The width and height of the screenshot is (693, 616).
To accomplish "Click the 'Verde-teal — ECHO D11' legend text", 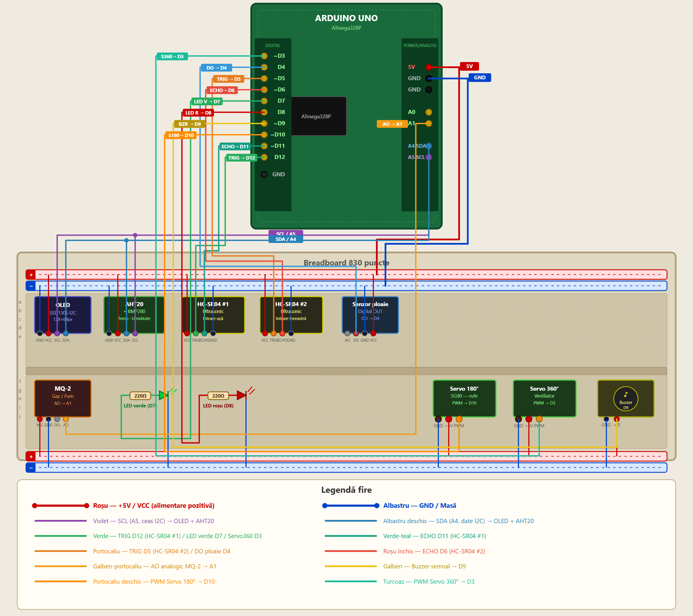I will (x=435, y=536).
